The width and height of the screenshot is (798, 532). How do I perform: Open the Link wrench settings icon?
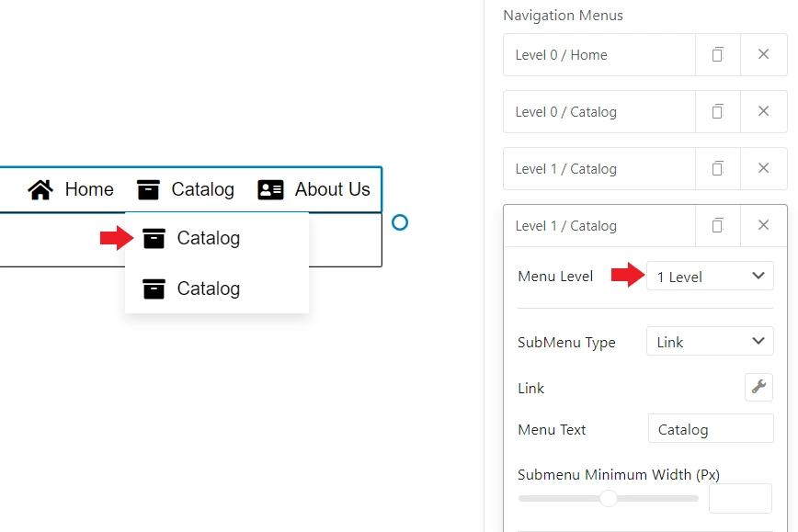pyautogui.click(x=758, y=387)
